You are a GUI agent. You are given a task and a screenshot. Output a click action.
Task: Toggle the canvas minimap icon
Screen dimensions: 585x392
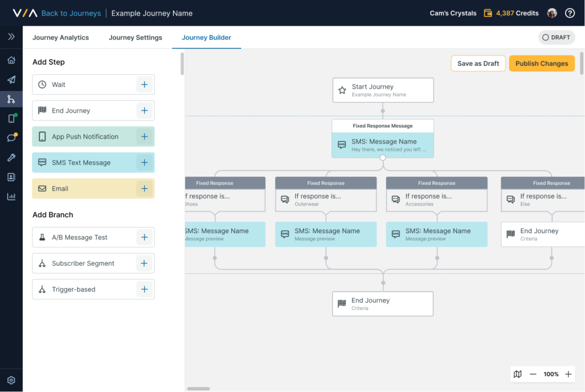pos(518,374)
